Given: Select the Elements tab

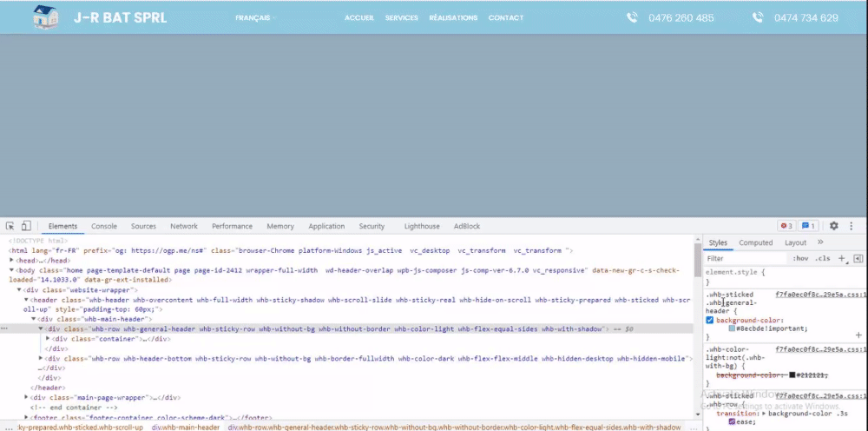Looking at the screenshot, I should [62, 226].
